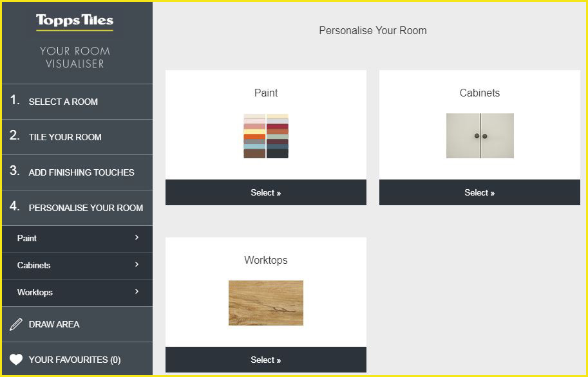The height and width of the screenshot is (377, 588).
Task: Click the heart icon for favourites
Action: coord(15,360)
